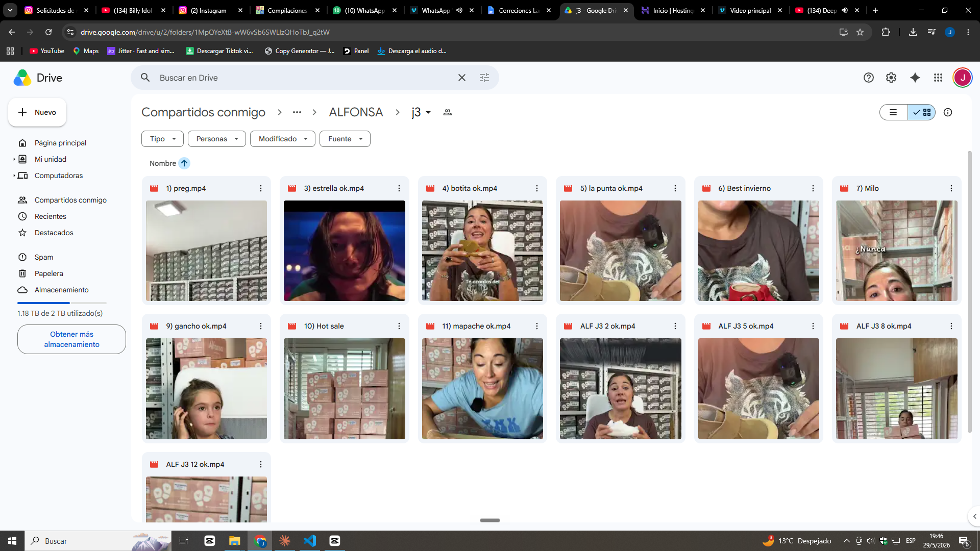Open more options for 5) la punta ok.mp4
The height and width of the screenshot is (551, 980).
675,188
